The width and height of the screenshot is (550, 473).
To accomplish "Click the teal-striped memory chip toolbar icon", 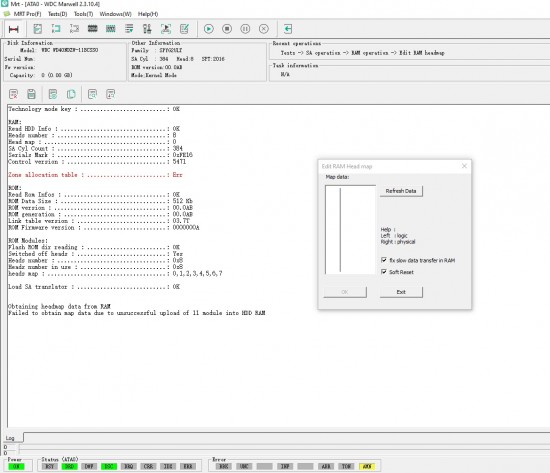I will pyautogui.click(x=111, y=29).
